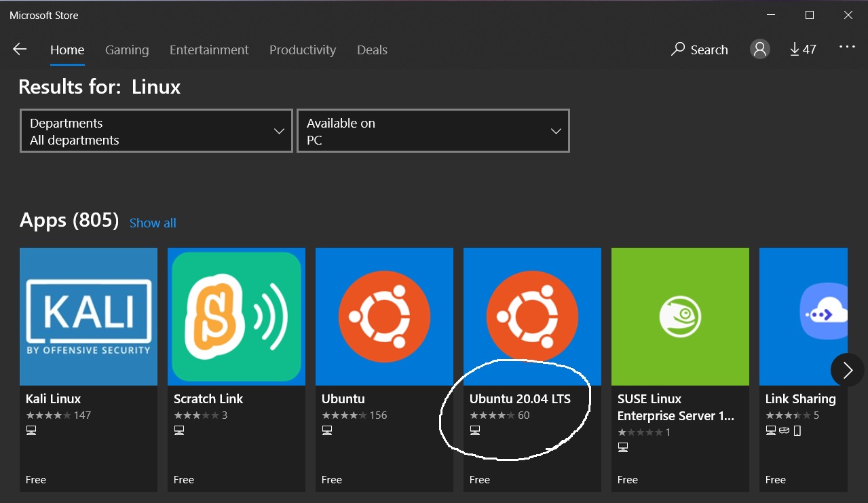868x503 pixels.
Task: Click Free price on Link Sharing
Action: click(776, 480)
